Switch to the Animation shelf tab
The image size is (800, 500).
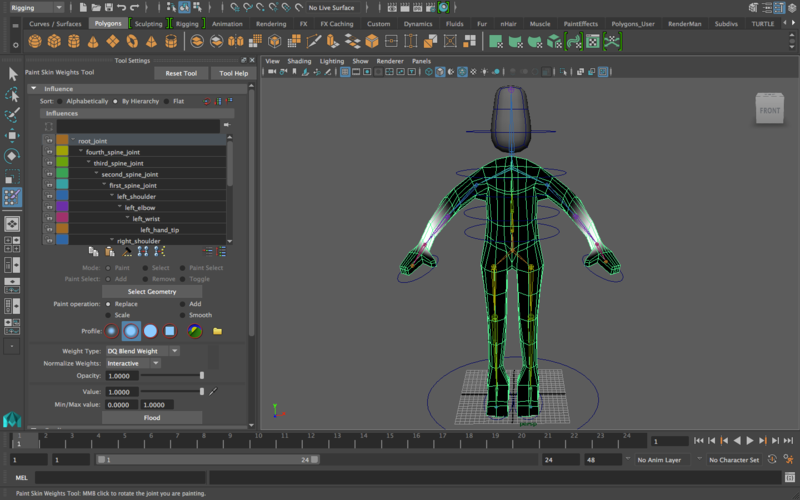[228, 23]
